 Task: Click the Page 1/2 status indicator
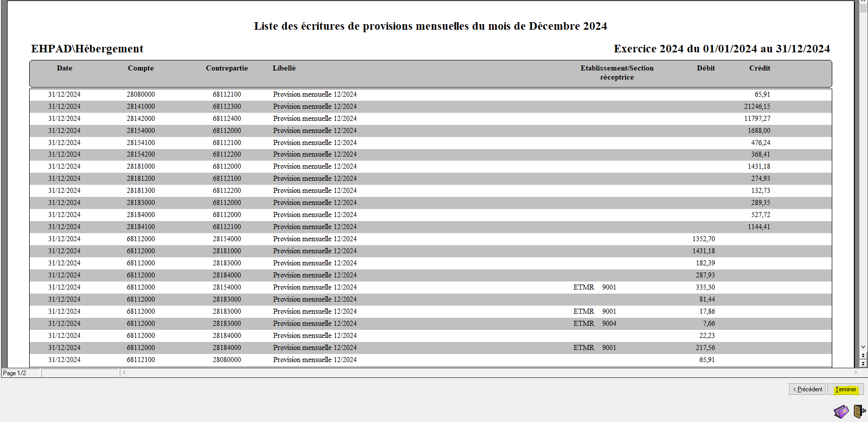point(15,373)
